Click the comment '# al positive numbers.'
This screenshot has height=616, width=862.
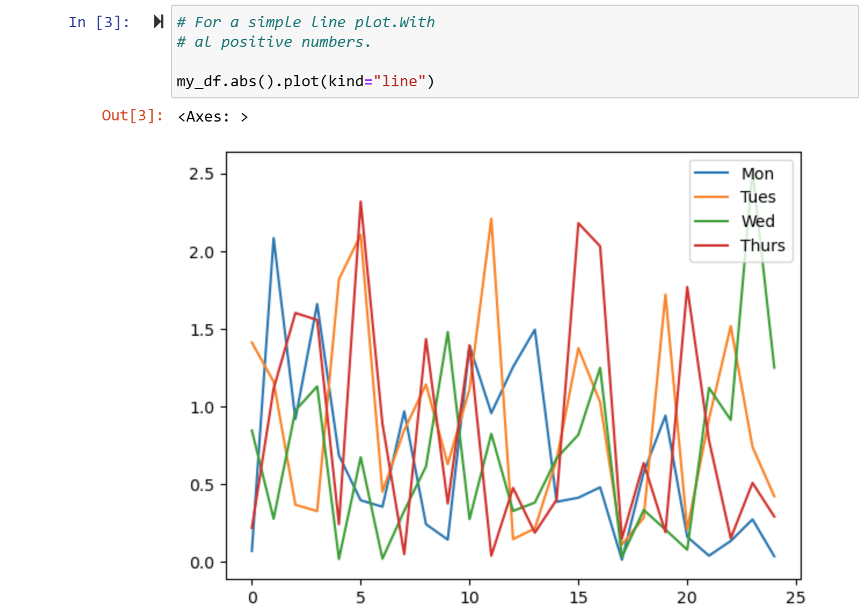click(x=273, y=42)
